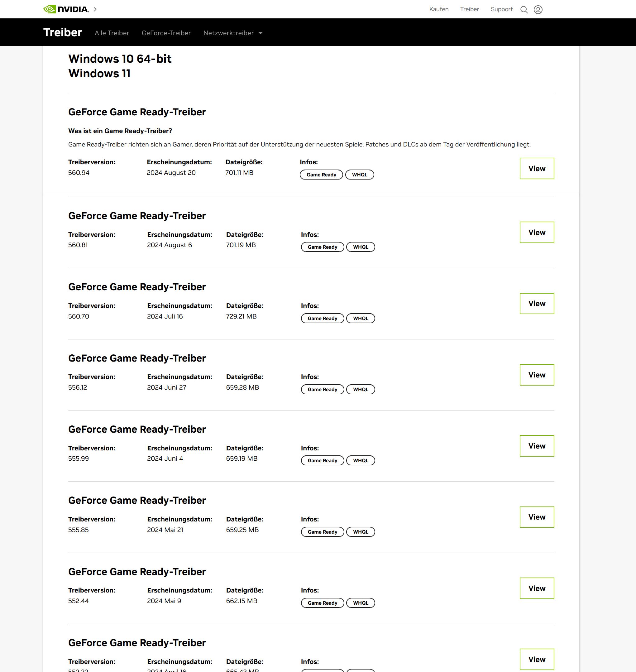Screen dimensions: 636x672
Task: Click Treiber link in top navigation
Action: 469,9
